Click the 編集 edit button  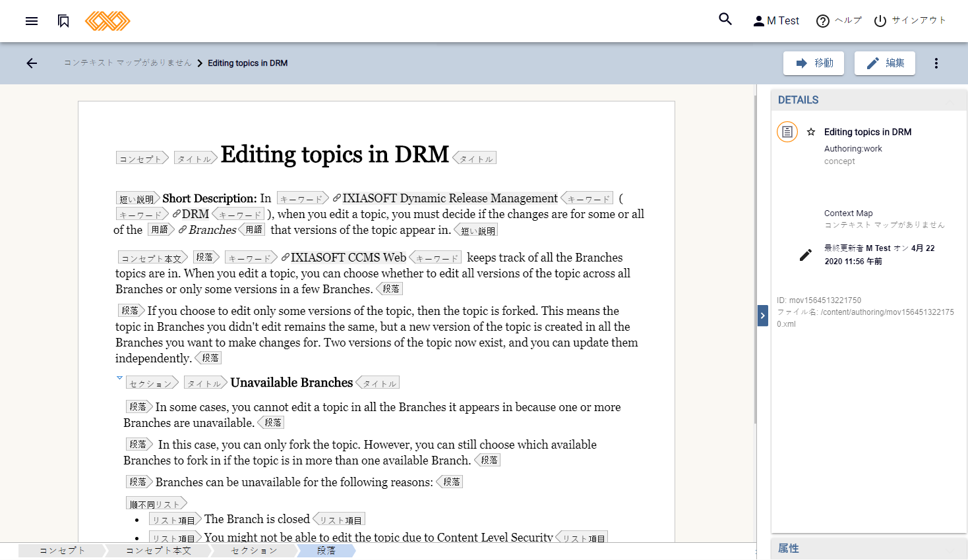click(885, 63)
